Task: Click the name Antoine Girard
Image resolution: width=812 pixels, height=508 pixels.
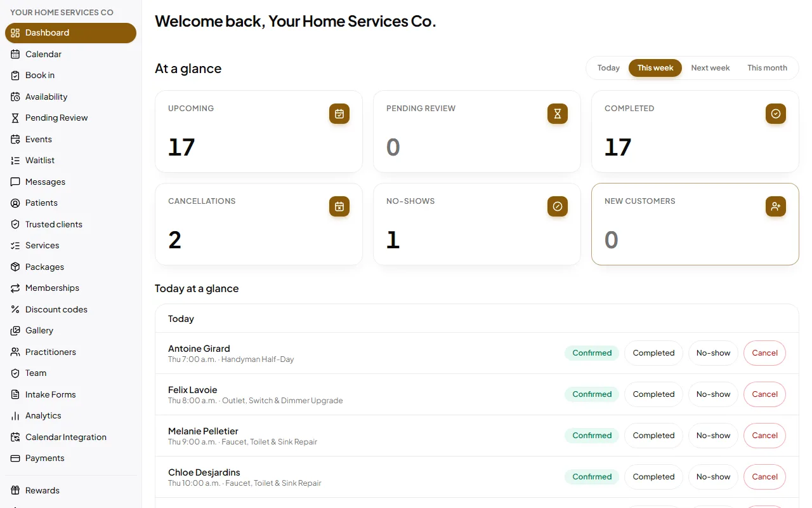Action: [x=199, y=349]
